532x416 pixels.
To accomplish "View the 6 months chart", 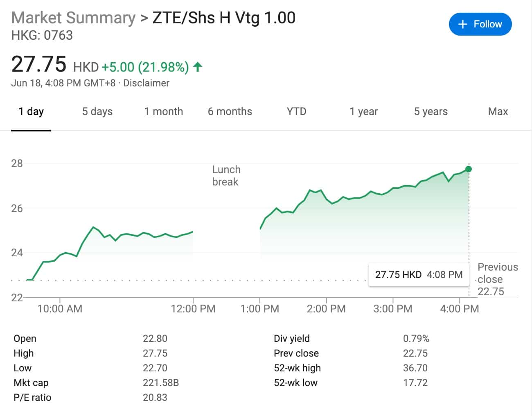I will tap(230, 111).
